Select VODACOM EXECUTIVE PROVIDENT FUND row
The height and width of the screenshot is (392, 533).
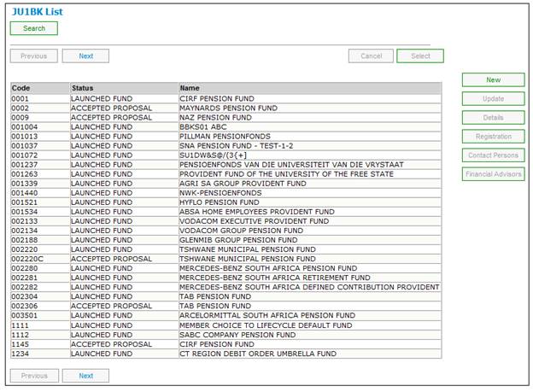click(x=226, y=221)
